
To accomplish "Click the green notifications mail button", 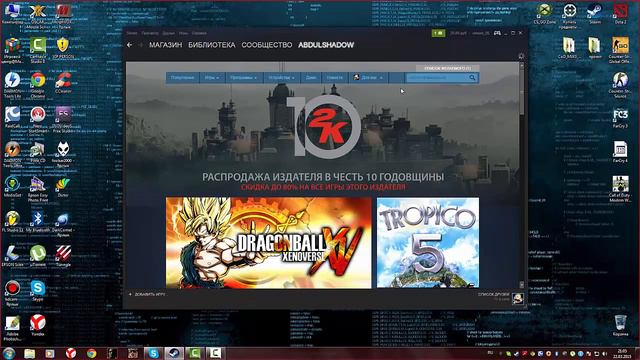I will coord(438,33).
